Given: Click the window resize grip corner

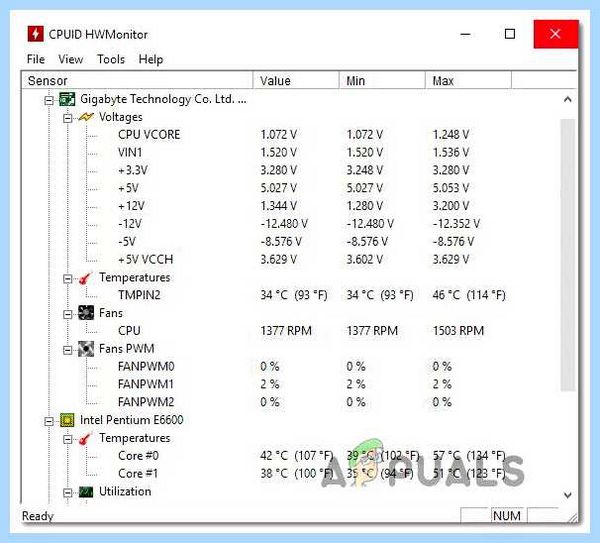Looking at the screenshot, I should (572, 518).
